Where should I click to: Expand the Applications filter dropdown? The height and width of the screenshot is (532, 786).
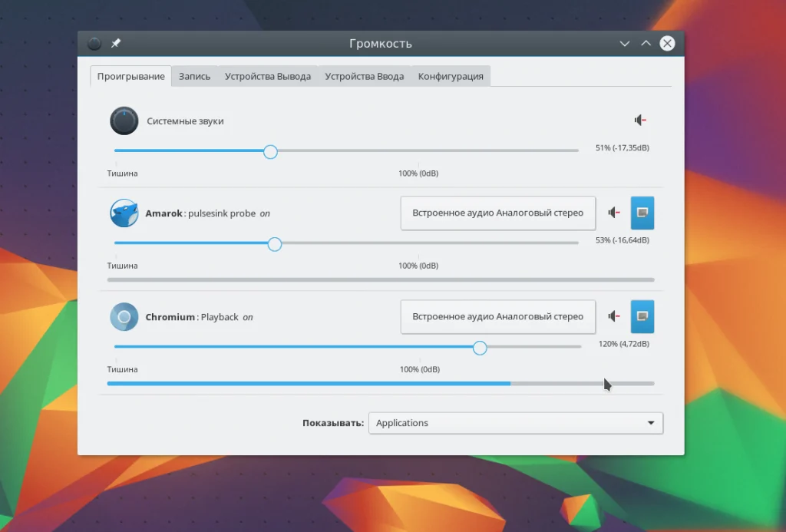click(x=516, y=423)
